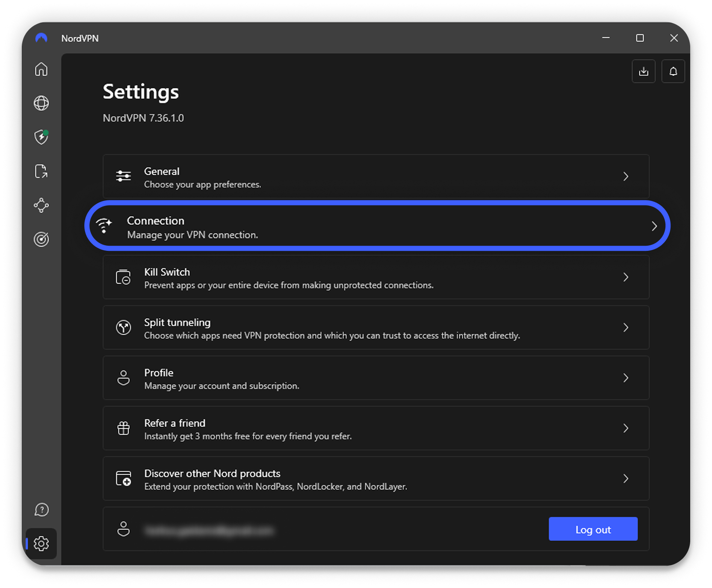Go to the Home sidebar icon
Image resolution: width=712 pixels, height=588 pixels.
pyautogui.click(x=41, y=69)
